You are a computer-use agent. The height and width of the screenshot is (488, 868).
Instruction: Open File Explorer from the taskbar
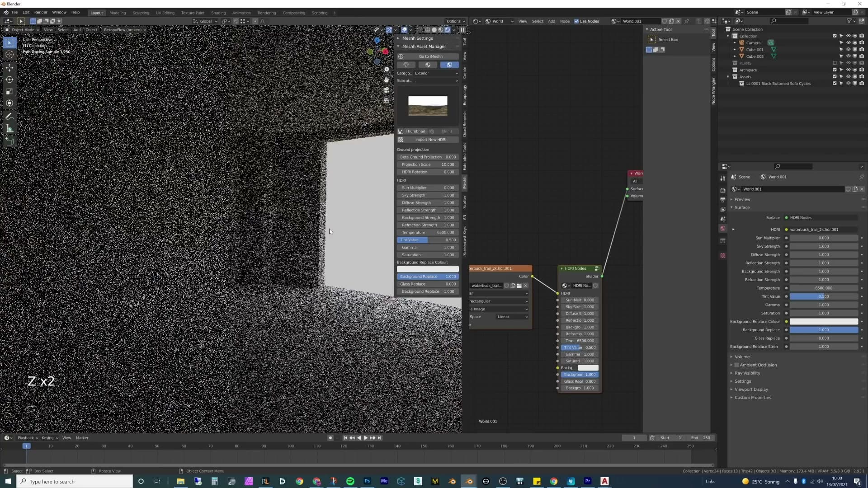[x=180, y=481]
